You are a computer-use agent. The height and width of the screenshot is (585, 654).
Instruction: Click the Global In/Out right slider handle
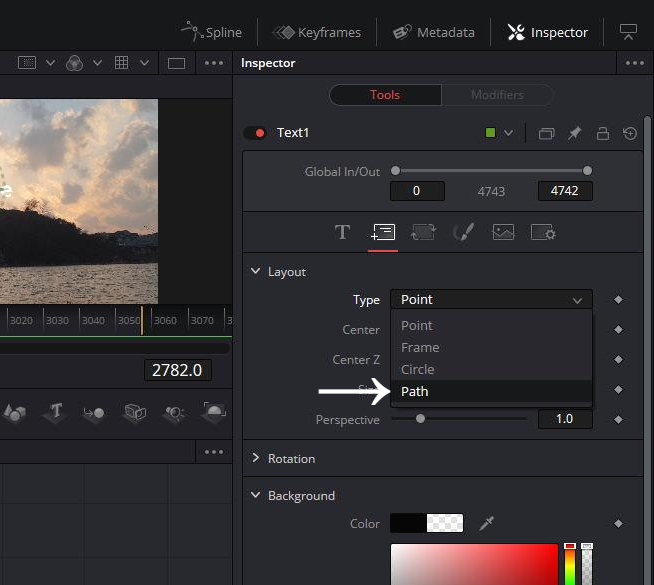click(x=587, y=170)
